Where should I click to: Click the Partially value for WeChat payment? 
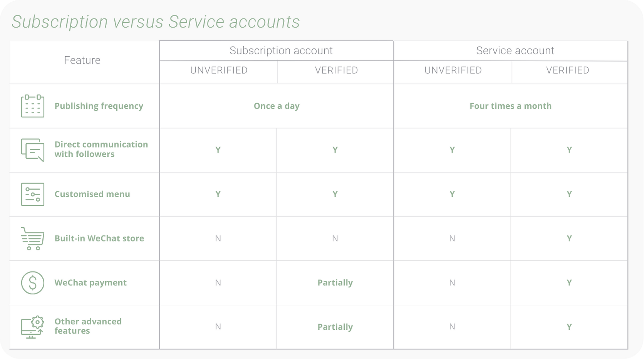point(335,283)
